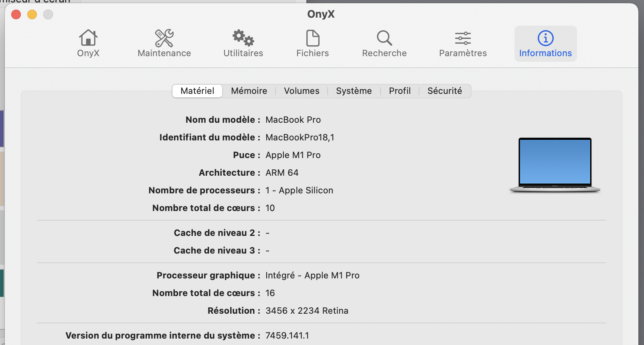
Task: Open the Paramètres sliders icon
Action: click(x=463, y=39)
